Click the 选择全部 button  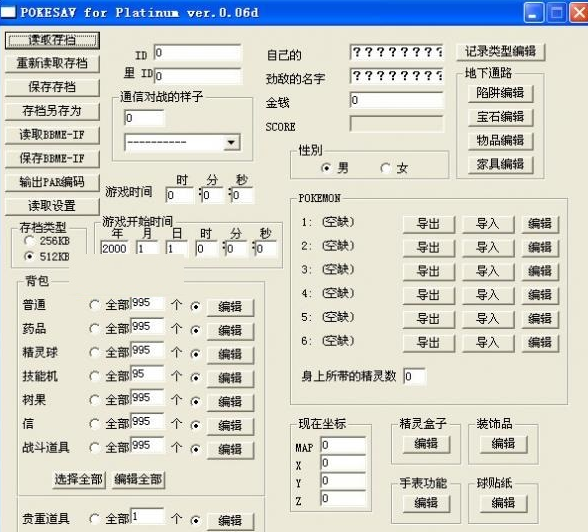(x=79, y=480)
